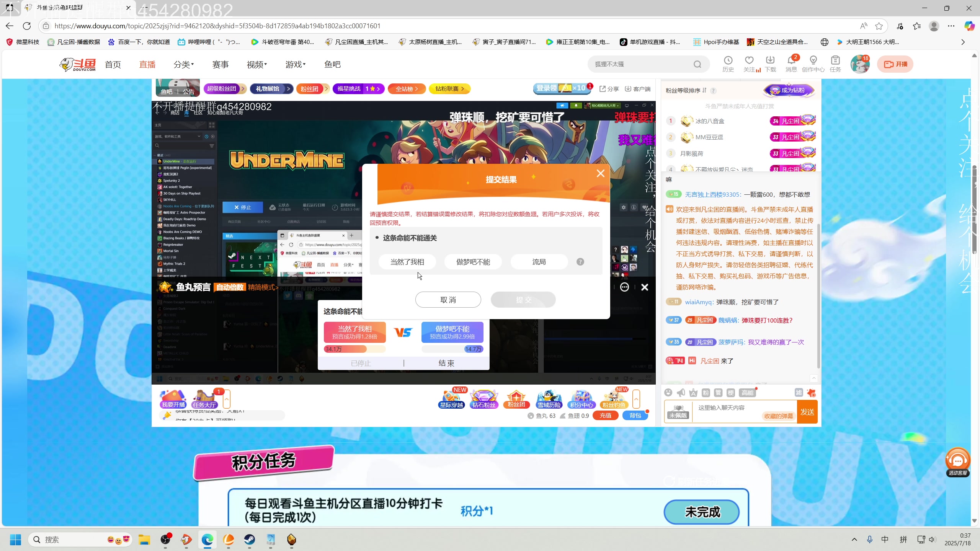Click the 客户端 client link
980x551 pixels.
[638, 89]
